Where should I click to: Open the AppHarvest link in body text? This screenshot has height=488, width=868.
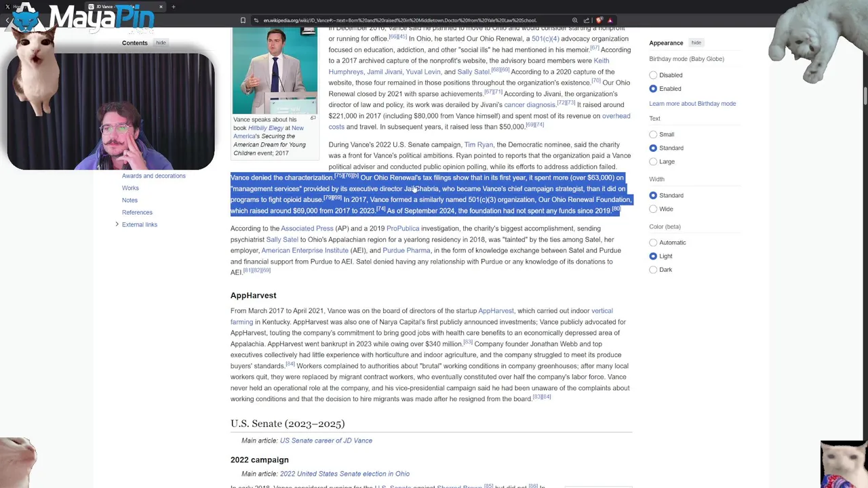[x=496, y=310]
